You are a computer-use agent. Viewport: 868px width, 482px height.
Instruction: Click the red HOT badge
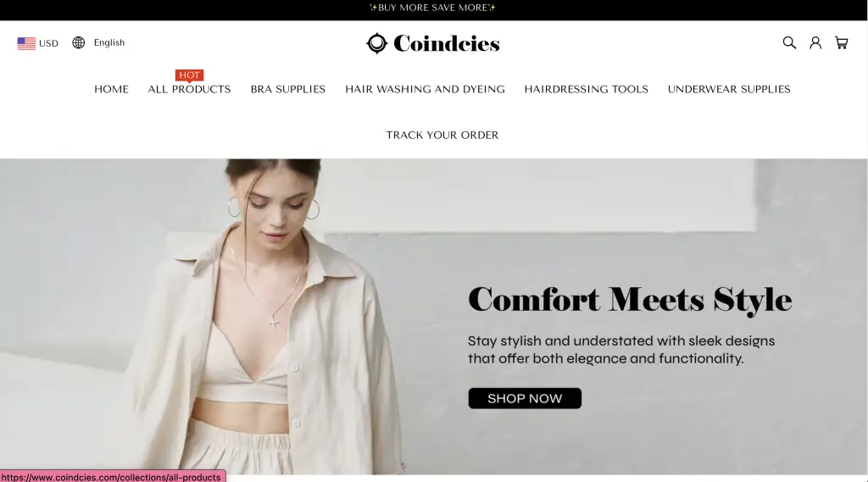pos(189,75)
